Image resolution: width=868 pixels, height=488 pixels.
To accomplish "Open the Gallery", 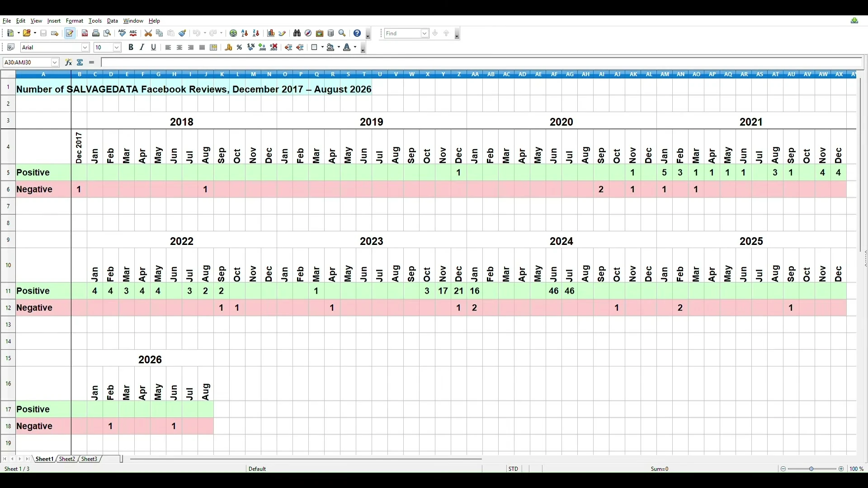I will [320, 33].
